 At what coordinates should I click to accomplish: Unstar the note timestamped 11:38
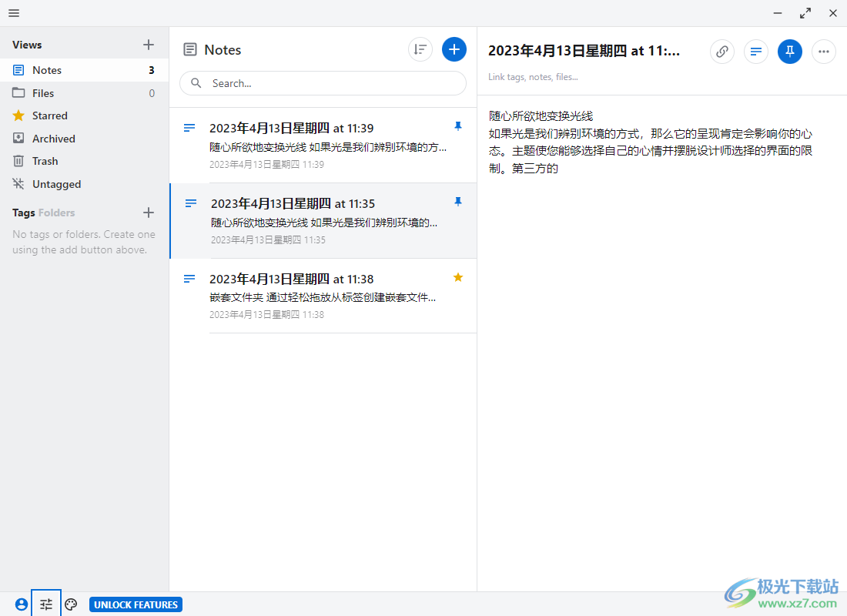tap(458, 277)
